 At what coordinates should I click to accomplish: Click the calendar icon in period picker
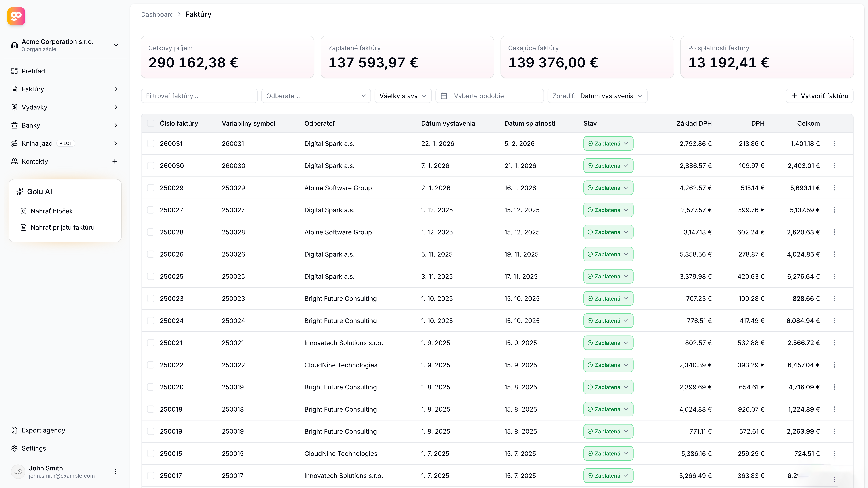(444, 96)
